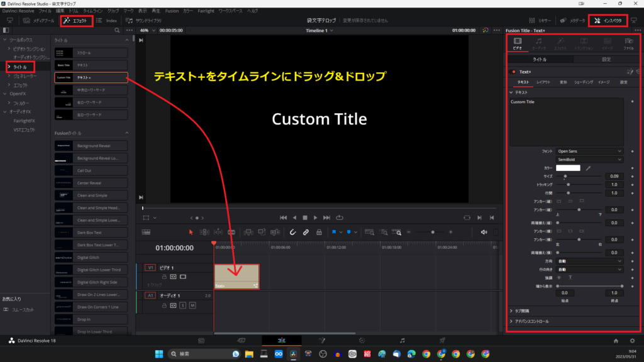The height and width of the screenshot is (362, 644).
Task: Click the インスペクタ button
Action: point(608,21)
